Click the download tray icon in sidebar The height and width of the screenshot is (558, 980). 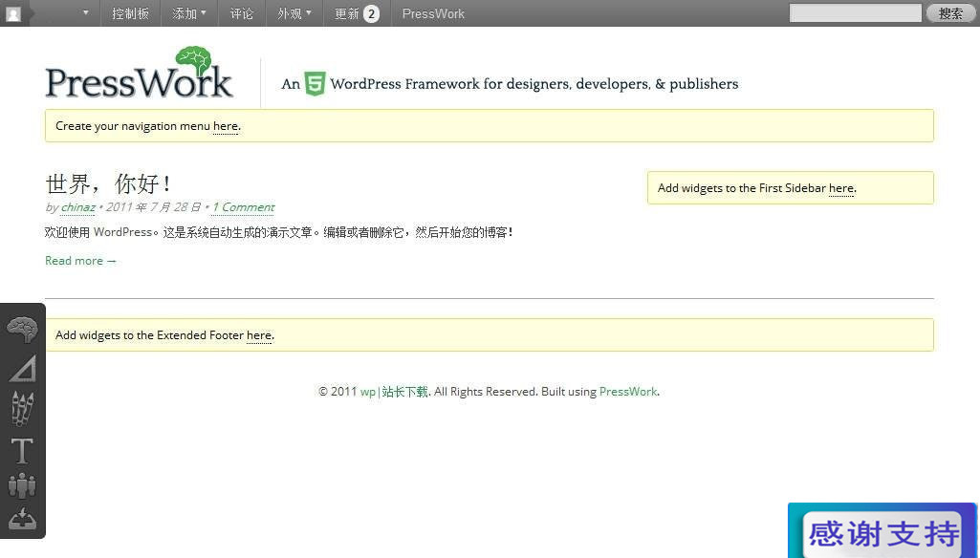pyautogui.click(x=22, y=519)
